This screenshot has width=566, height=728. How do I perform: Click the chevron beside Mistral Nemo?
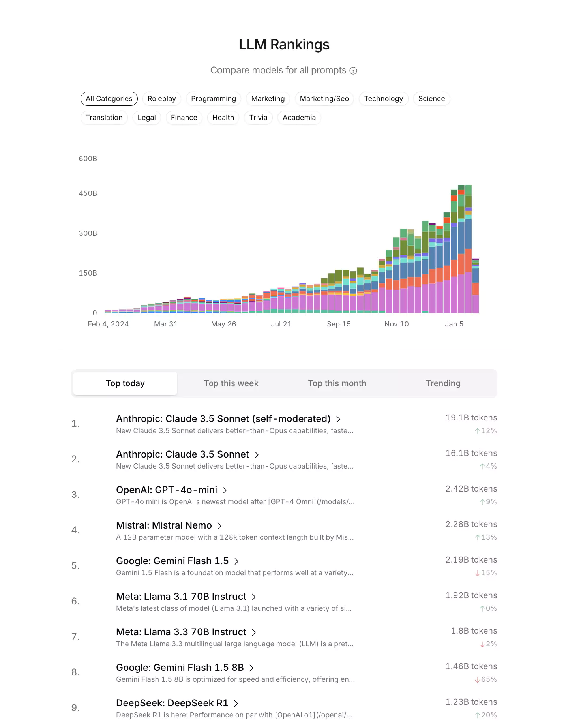[219, 526]
